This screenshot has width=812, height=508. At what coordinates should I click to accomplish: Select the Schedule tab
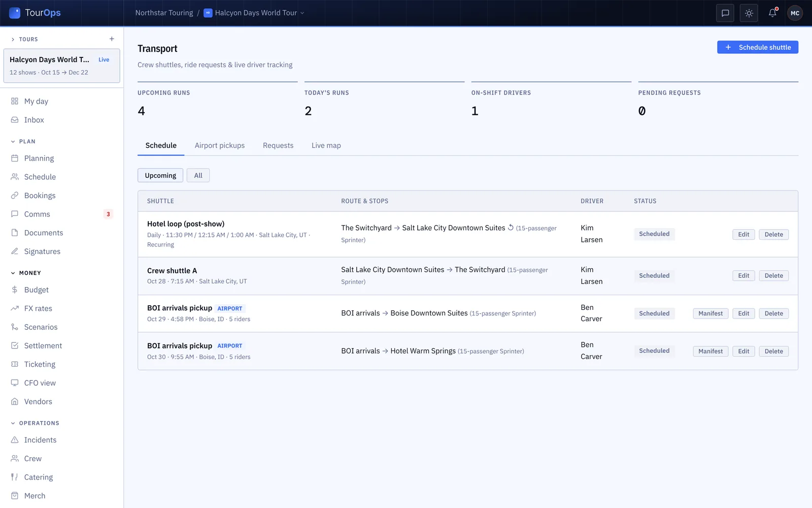click(x=161, y=145)
